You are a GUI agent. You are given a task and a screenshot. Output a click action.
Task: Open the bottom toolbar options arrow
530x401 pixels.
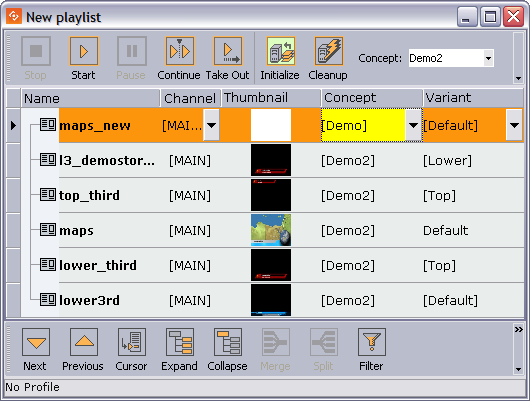coord(518,370)
